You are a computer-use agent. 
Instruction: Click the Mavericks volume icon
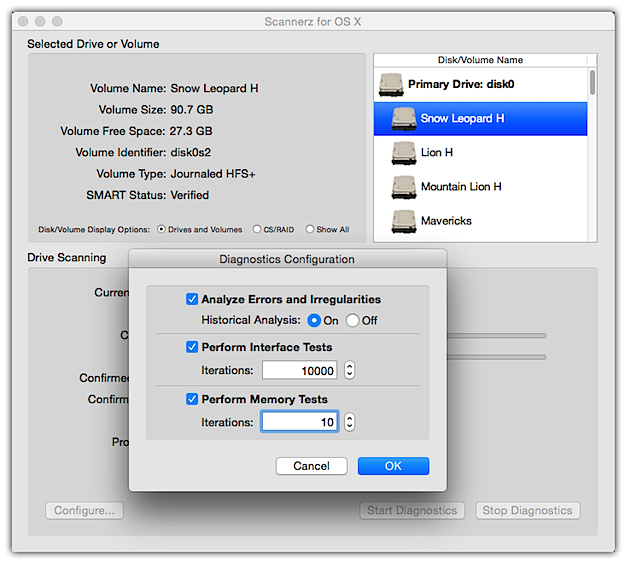point(404,222)
